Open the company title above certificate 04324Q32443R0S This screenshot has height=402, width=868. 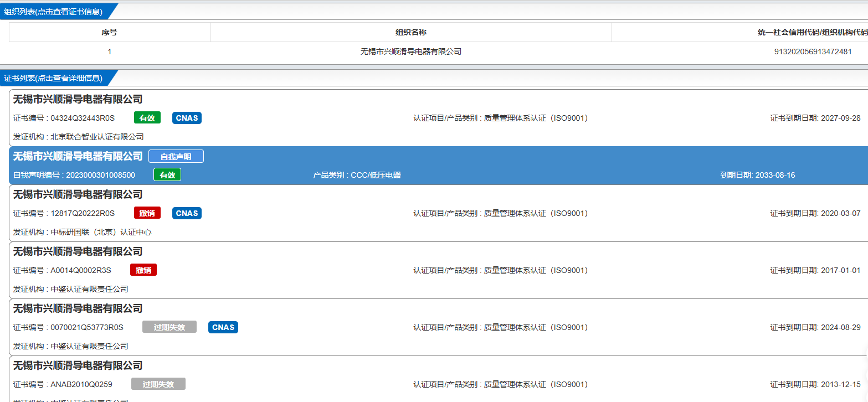point(78,100)
